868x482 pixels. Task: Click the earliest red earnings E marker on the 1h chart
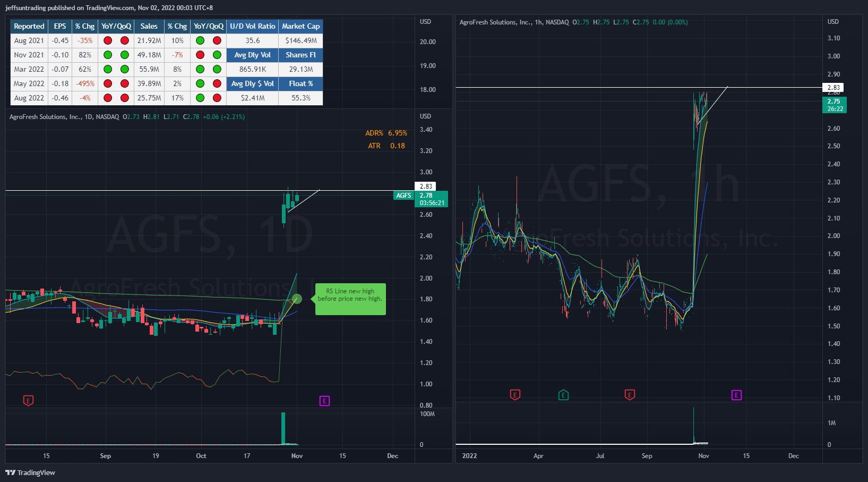pos(515,395)
